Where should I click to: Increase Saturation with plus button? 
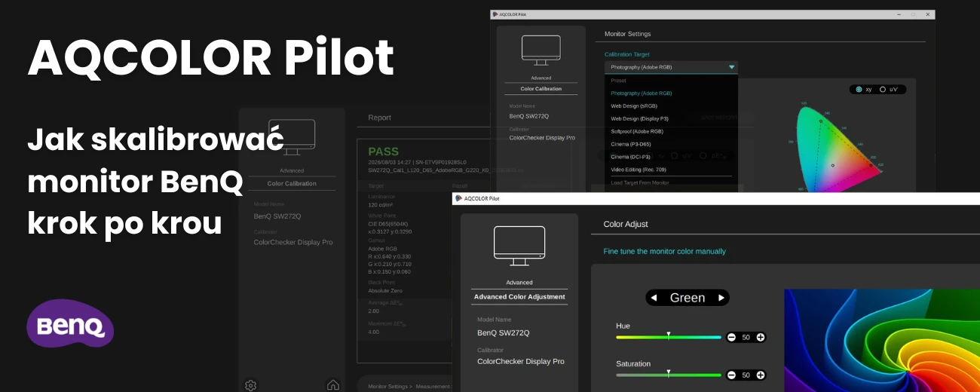(x=761, y=375)
